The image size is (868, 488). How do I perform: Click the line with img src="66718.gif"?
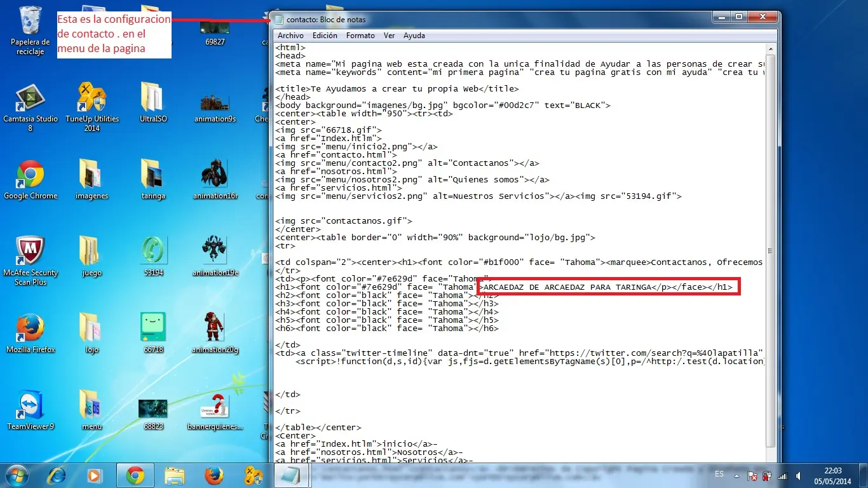point(329,130)
